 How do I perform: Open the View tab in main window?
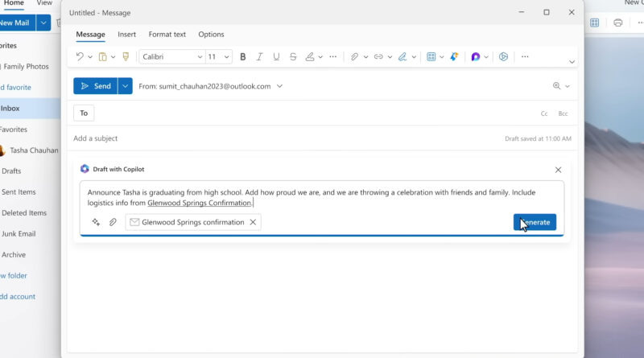(44, 3)
